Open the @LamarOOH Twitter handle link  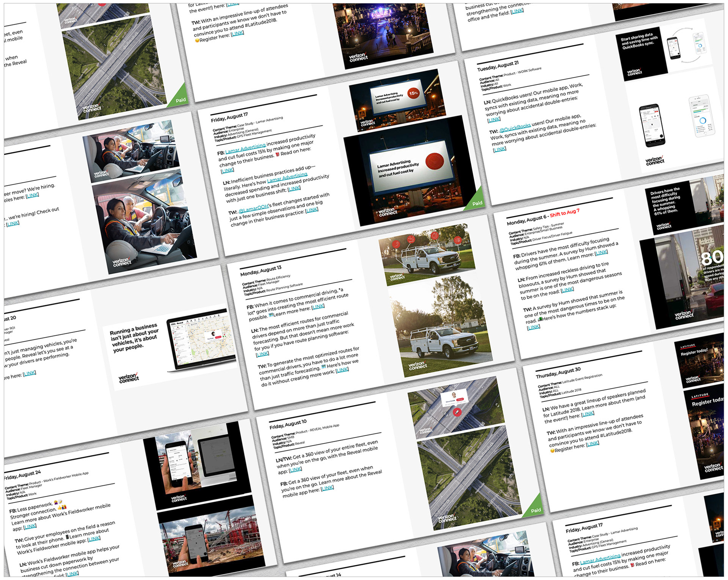point(253,208)
